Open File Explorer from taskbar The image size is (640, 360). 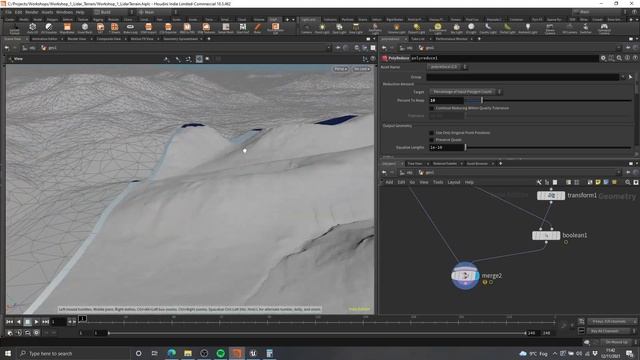click(x=188, y=353)
